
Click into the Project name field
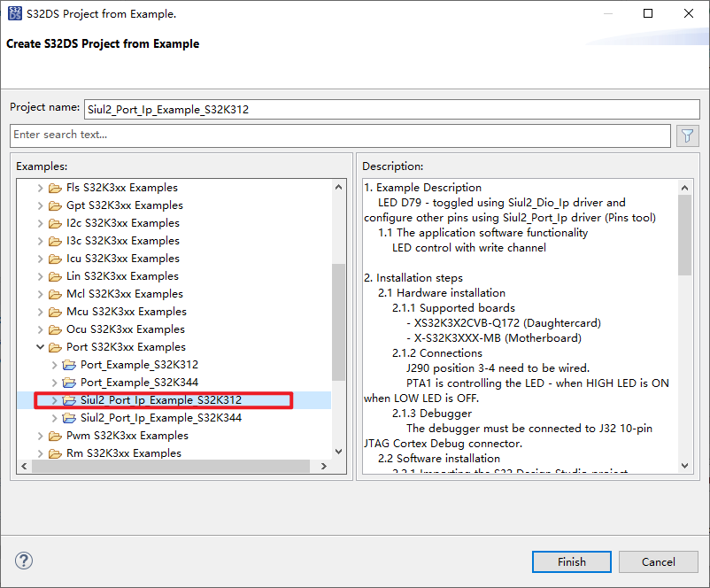391,110
